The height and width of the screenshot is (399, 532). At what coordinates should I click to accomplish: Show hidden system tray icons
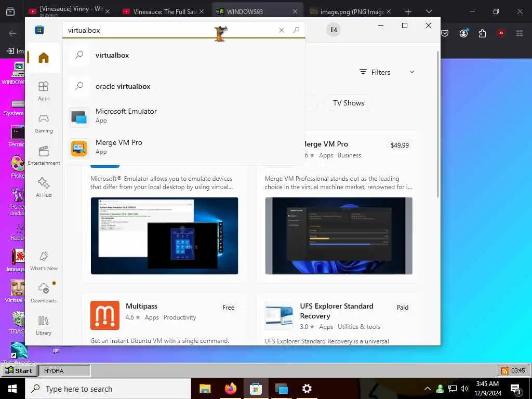click(x=428, y=389)
